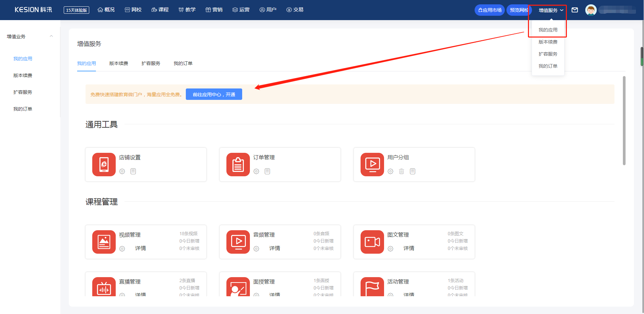
Task: Open 详情 link for 视频管理
Action: coord(140,248)
